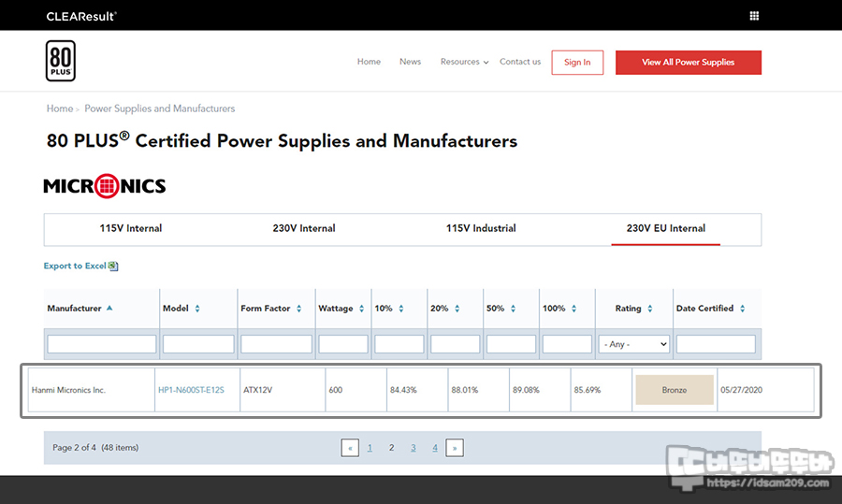The image size is (842, 504).
Task: Expand the Resources menu
Action: pos(464,62)
